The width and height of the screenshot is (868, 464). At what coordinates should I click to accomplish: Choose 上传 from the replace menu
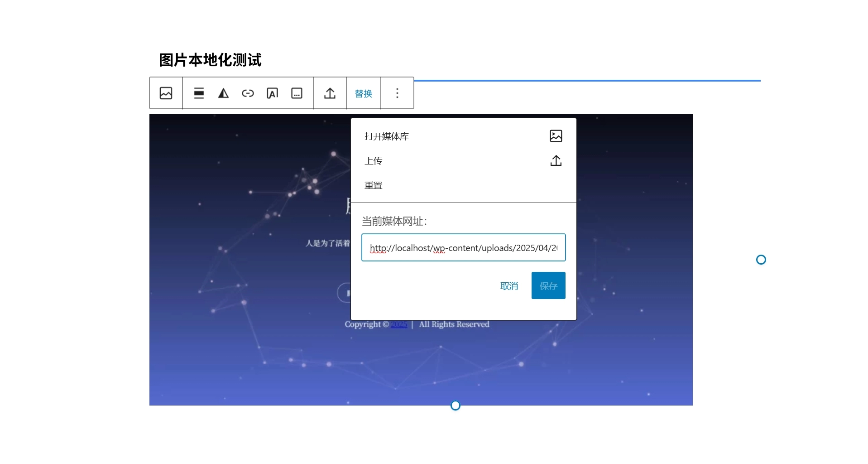tap(373, 160)
